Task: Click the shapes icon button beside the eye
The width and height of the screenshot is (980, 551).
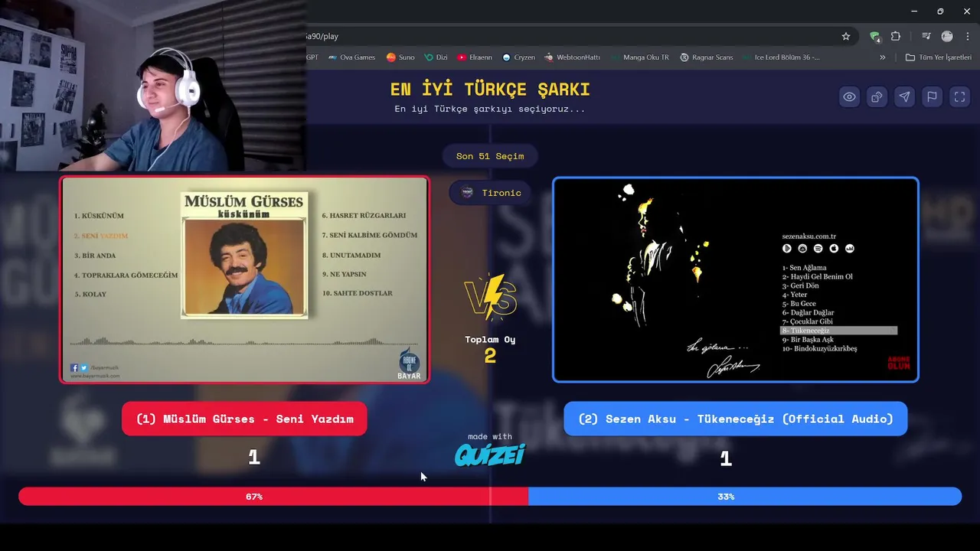Action: tap(877, 96)
